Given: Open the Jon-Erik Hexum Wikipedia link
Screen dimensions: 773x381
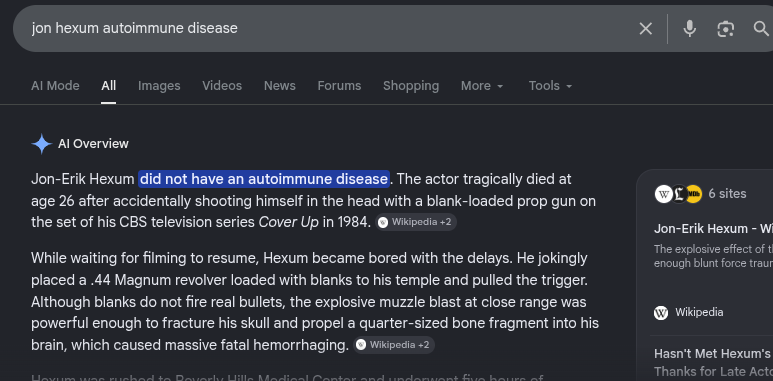Looking at the screenshot, I should (x=713, y=229).
